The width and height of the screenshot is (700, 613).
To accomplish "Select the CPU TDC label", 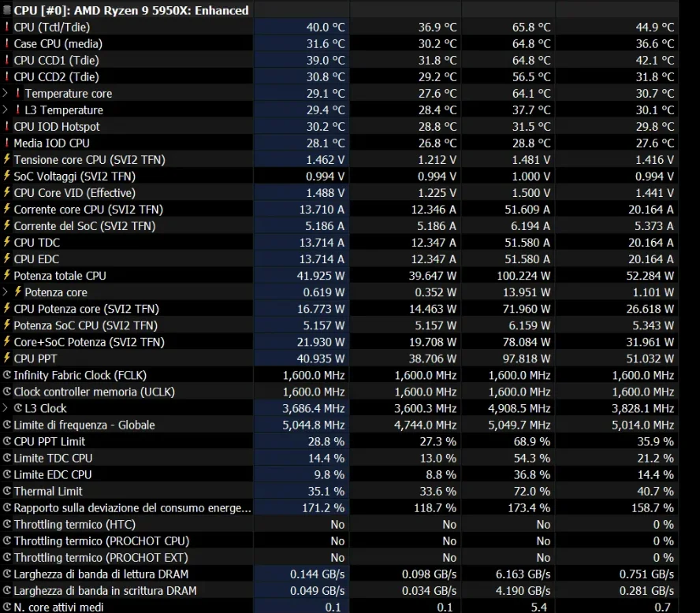I will coord(36,243).
